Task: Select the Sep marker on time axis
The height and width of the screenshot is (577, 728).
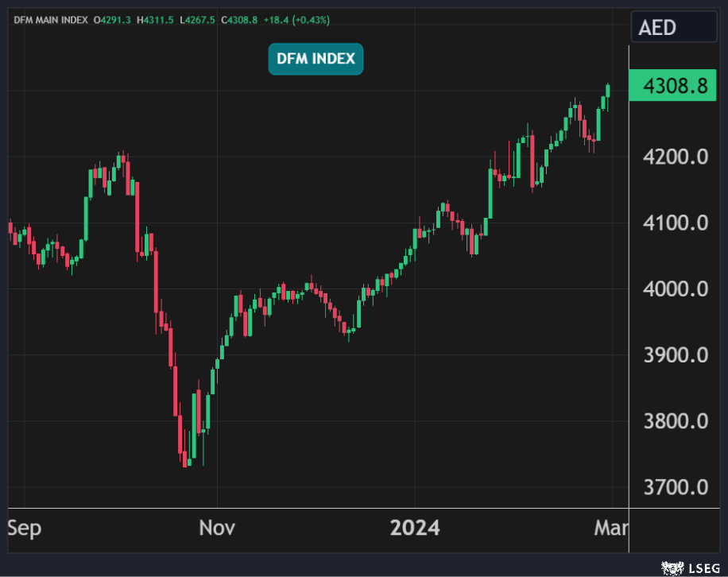Action: coord(24,528)
